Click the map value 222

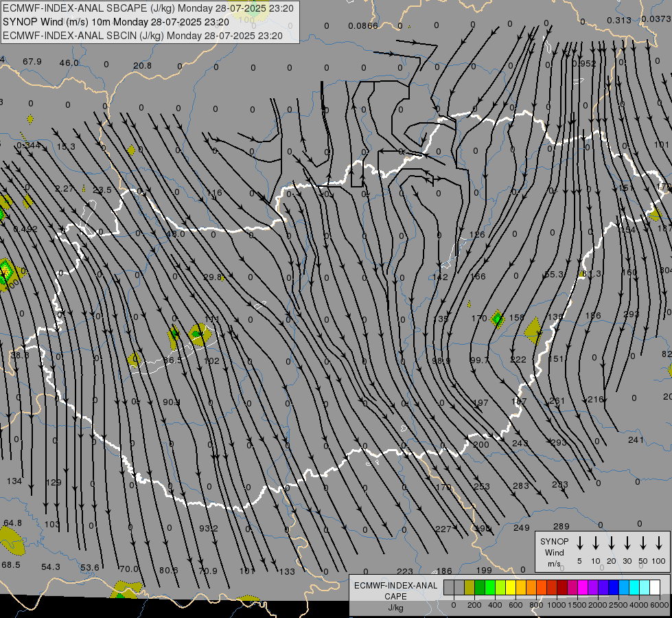point(518,359)
